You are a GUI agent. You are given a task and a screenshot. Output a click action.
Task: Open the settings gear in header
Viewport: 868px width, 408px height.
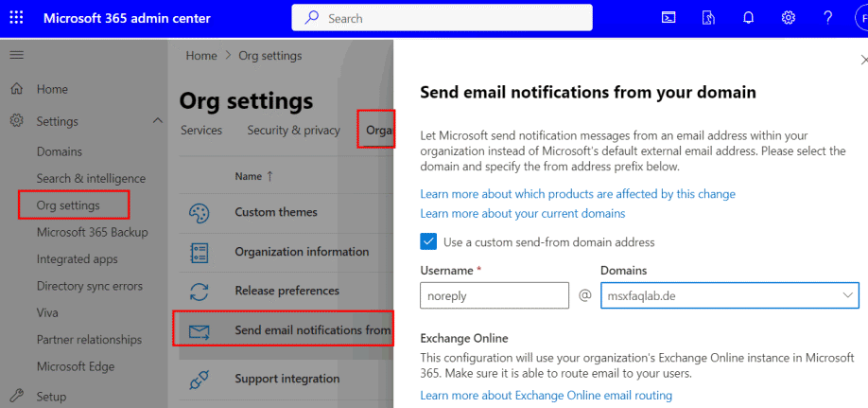coord(788,18)
